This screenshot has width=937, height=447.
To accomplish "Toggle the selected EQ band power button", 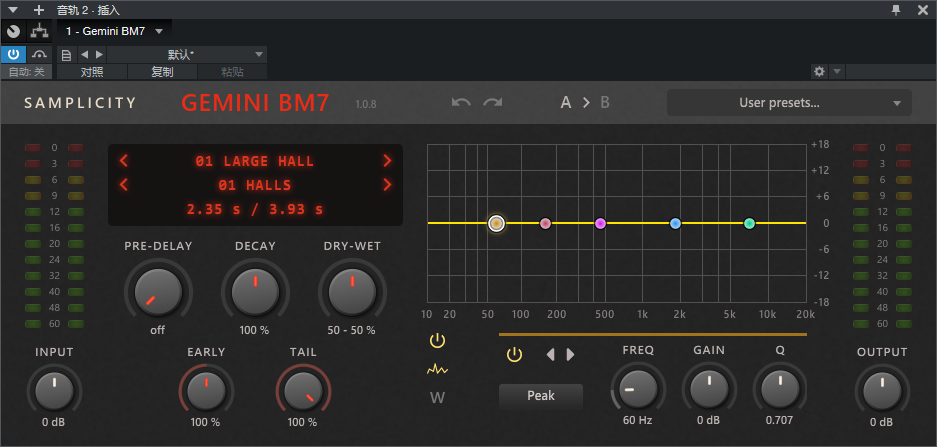I will (514, 355).
